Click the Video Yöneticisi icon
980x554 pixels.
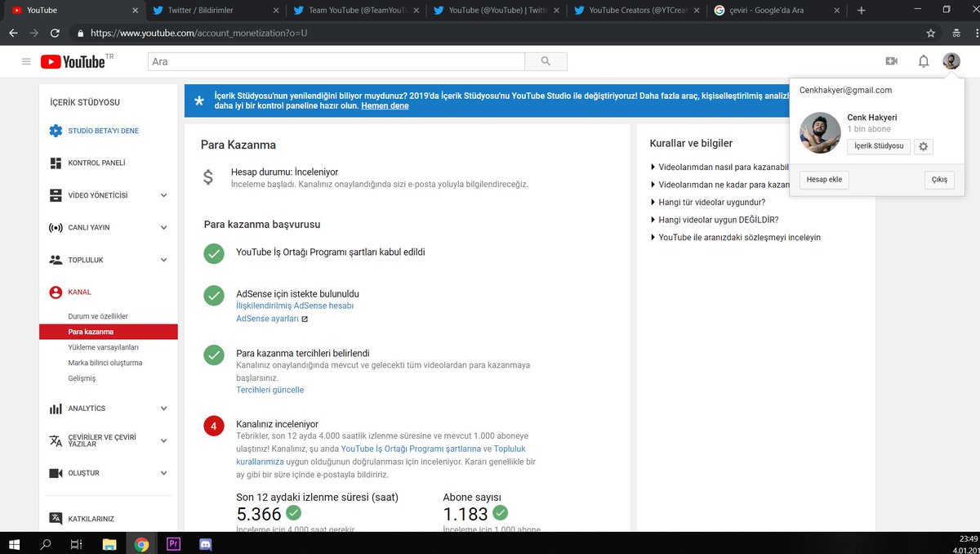pos(56,195)
